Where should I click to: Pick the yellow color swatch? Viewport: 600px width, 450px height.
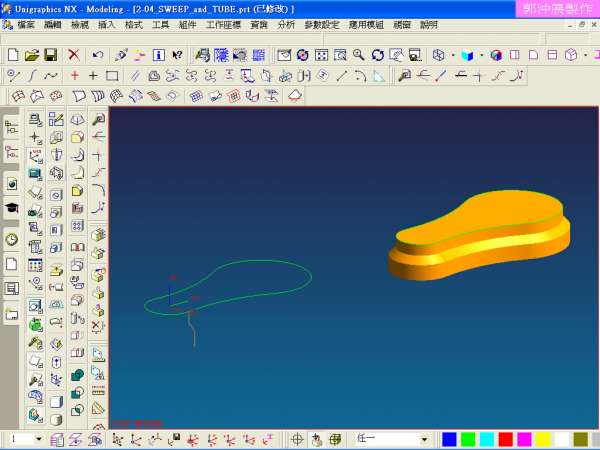[x=543, y=439]
